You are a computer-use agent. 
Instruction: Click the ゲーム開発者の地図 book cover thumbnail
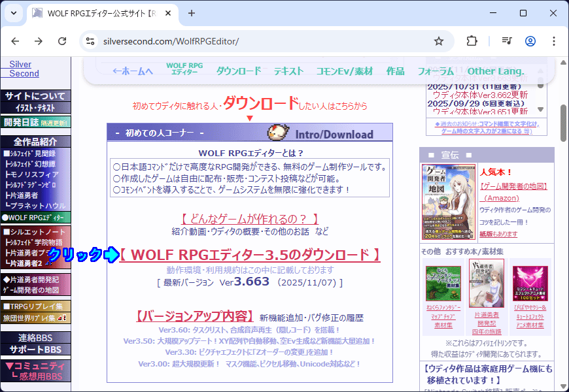click(447, 202)
